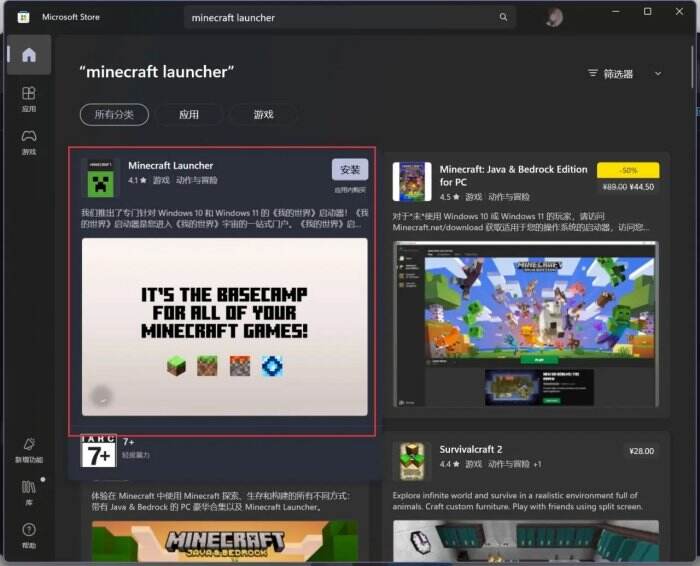Open the Minecraft Launcher title link

pos(171,166)
